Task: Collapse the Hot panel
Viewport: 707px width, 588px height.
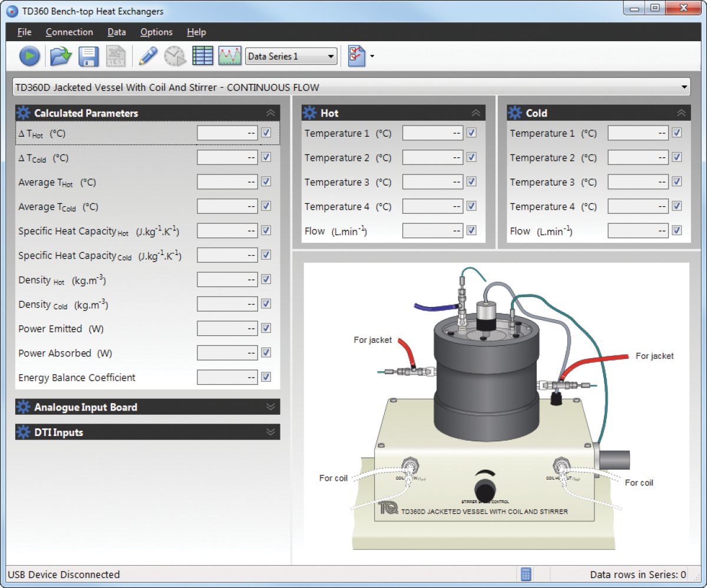Action: (476, 113)
